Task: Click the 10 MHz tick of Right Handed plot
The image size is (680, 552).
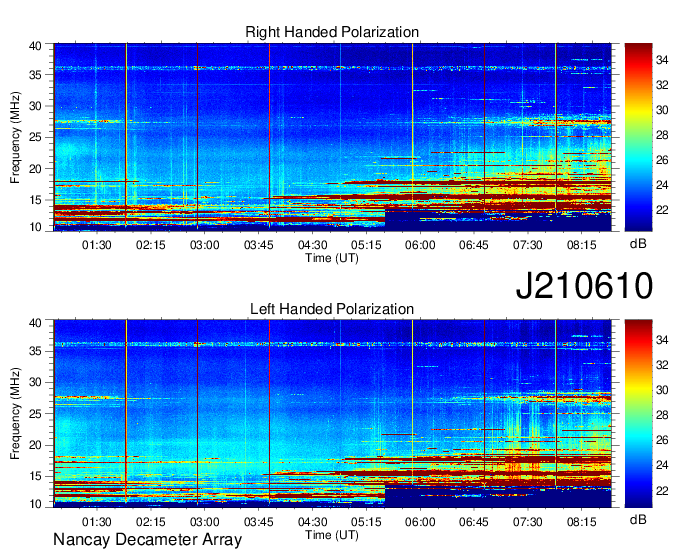Action: pos(36,227)
